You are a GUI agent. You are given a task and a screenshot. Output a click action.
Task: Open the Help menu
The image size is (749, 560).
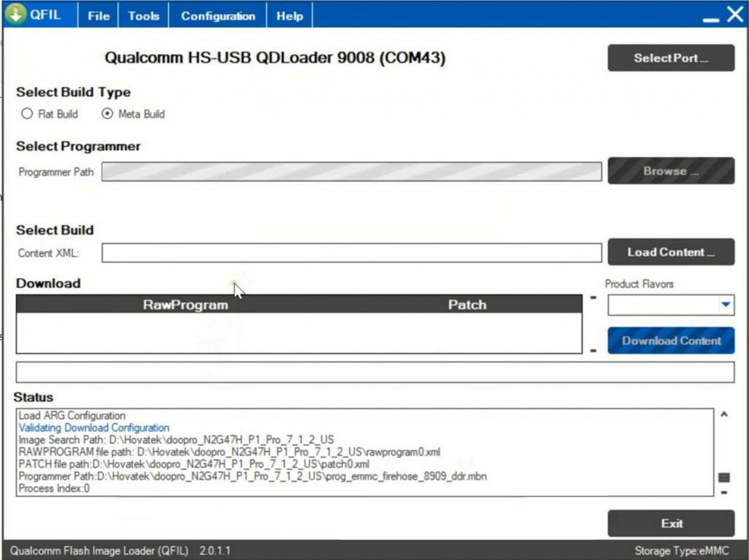tap(290, 16)
